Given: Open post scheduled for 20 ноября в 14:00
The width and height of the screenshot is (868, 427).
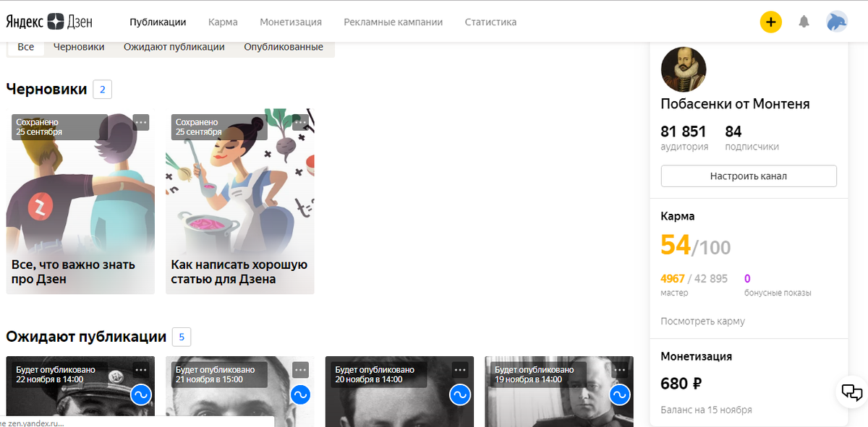Looking at the screenshot, I should 399,392.
